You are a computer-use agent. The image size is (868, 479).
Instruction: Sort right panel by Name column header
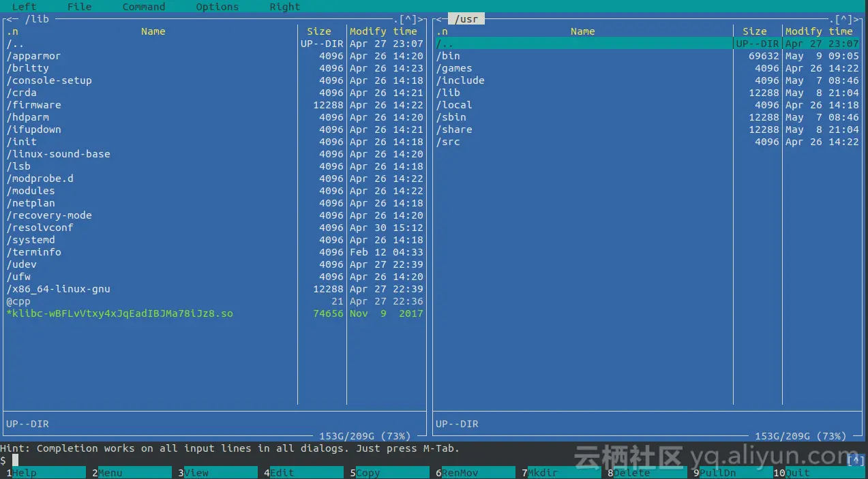coord(583,31)
